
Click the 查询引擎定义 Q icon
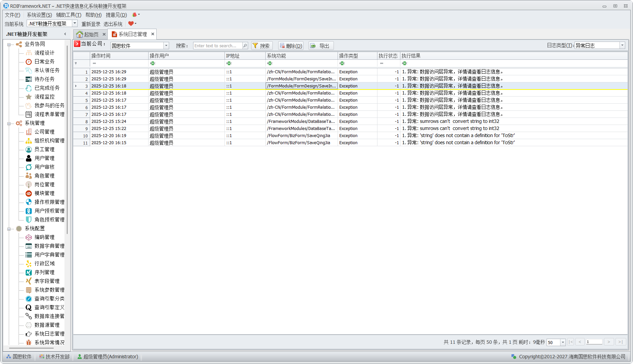(x=29, y=308)
